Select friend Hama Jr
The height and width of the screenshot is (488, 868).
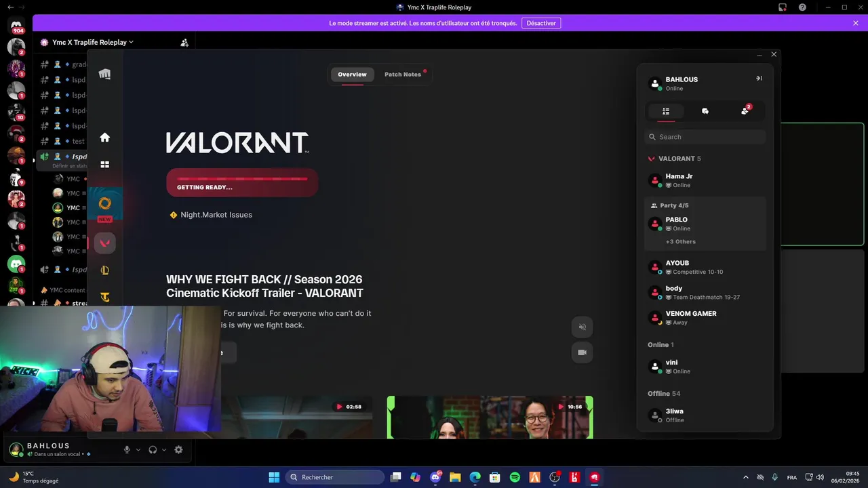705,180
